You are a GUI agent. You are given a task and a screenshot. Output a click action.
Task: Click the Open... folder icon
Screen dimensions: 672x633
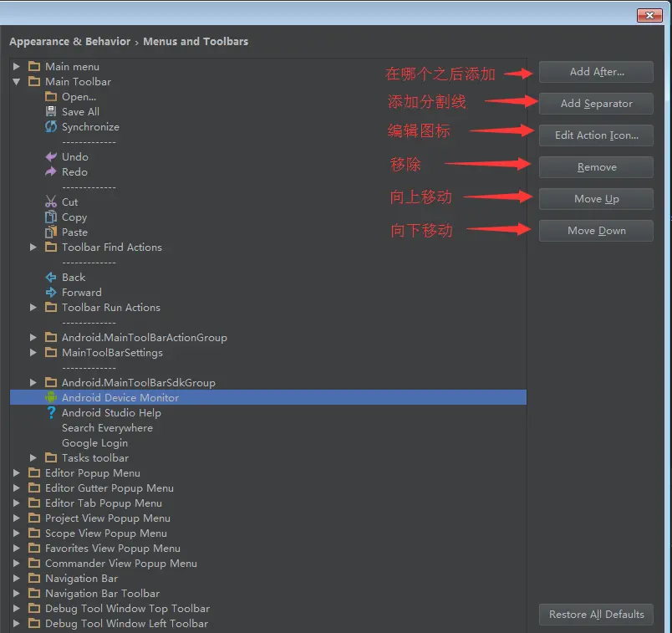(51, 96)
